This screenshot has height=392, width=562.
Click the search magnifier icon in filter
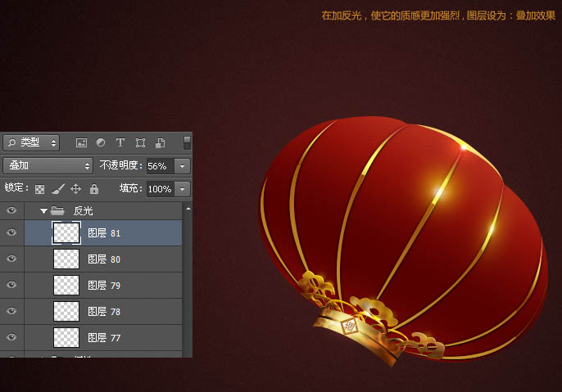click(11, 143)
